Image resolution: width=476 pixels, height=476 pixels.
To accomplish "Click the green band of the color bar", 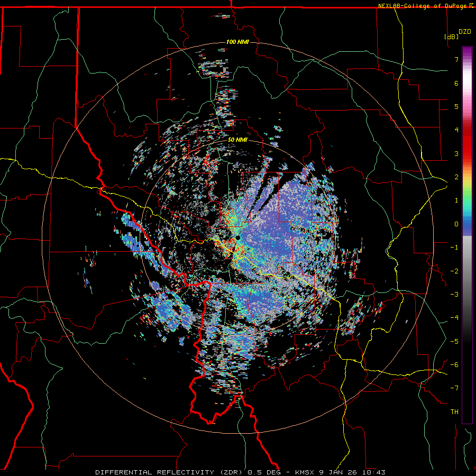I will pos(467,196).
